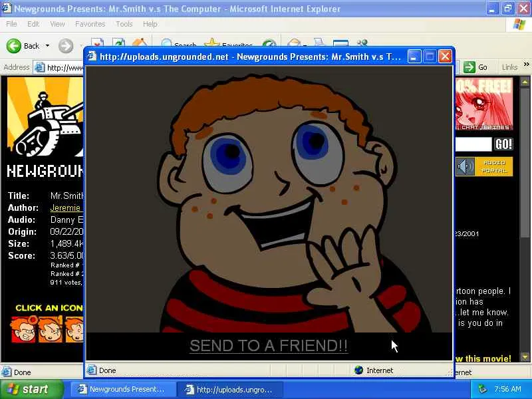The image size is (532, 399).
Task: Click the black GO! search button
Action: 503,144
